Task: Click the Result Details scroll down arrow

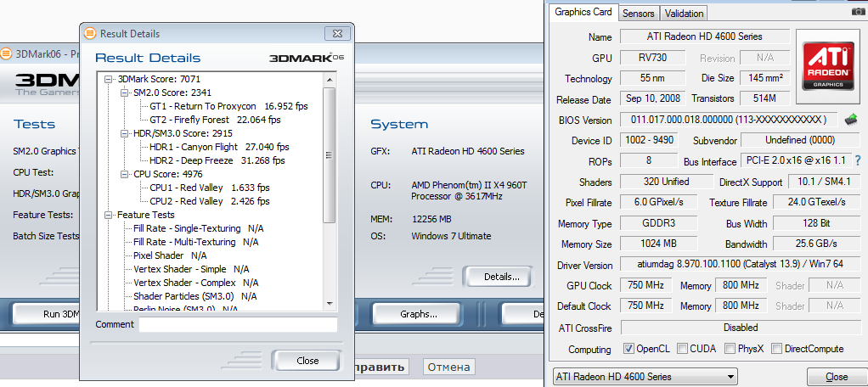Action: click(330, 303)
